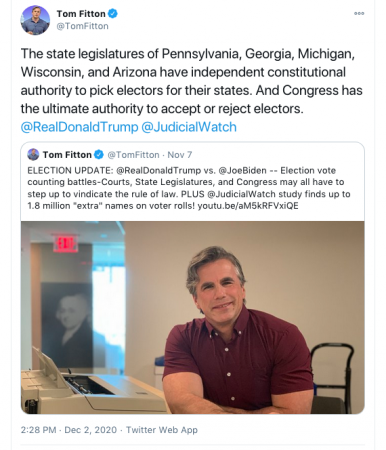This screenshot has width=386, height=450.
Task: Open the @TomFitton handle in quoted tweet
Action: [133, 155]
